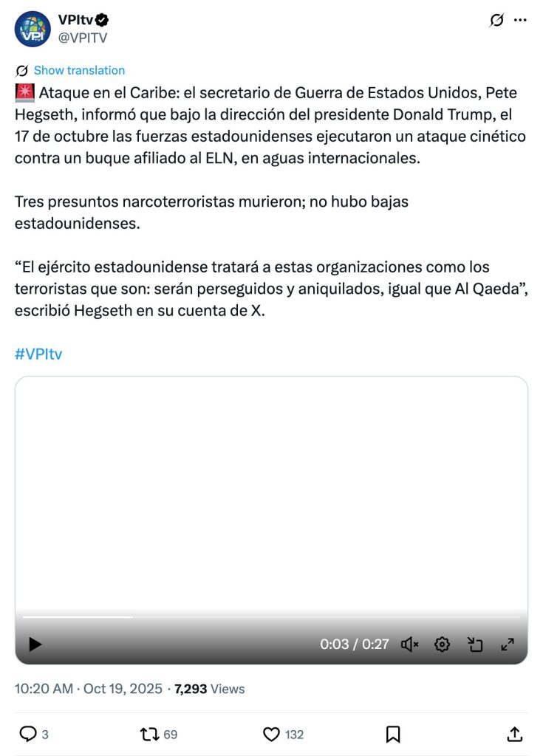Bookmark this post
The height and width of the screenshot is (756, 543).
[x=393, y=735]
